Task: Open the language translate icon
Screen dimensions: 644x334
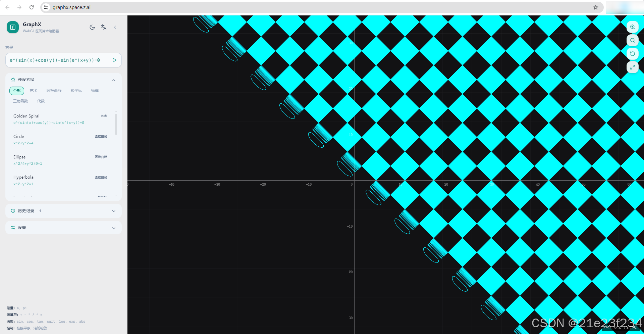Action: [104, 27]
